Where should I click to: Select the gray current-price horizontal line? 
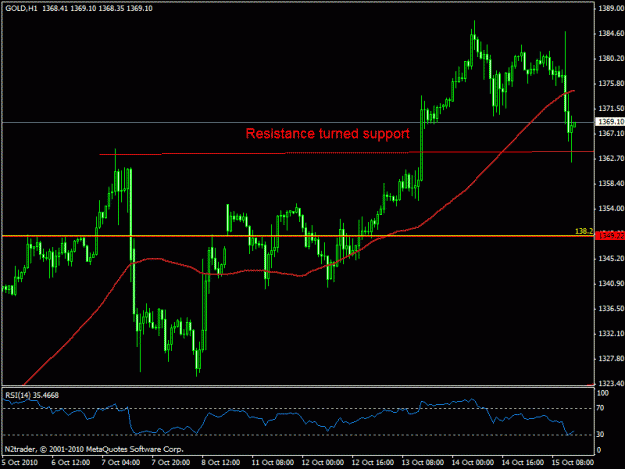[x=297, y=122]
